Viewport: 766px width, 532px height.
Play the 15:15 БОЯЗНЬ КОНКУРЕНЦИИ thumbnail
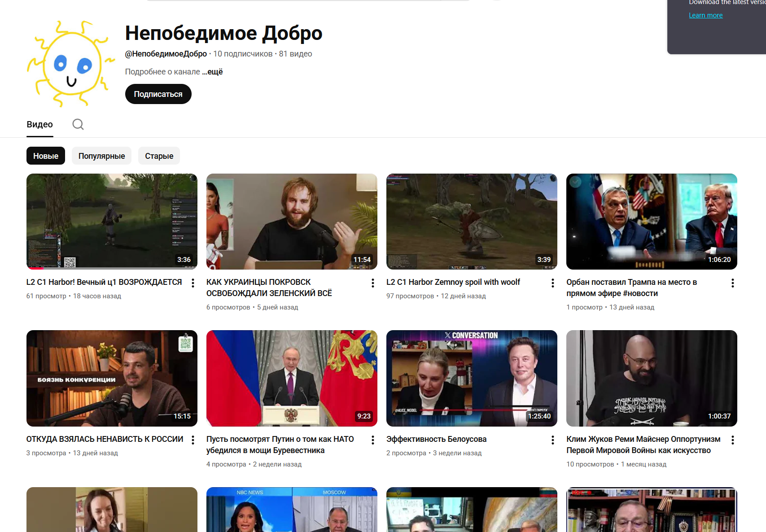112,378
